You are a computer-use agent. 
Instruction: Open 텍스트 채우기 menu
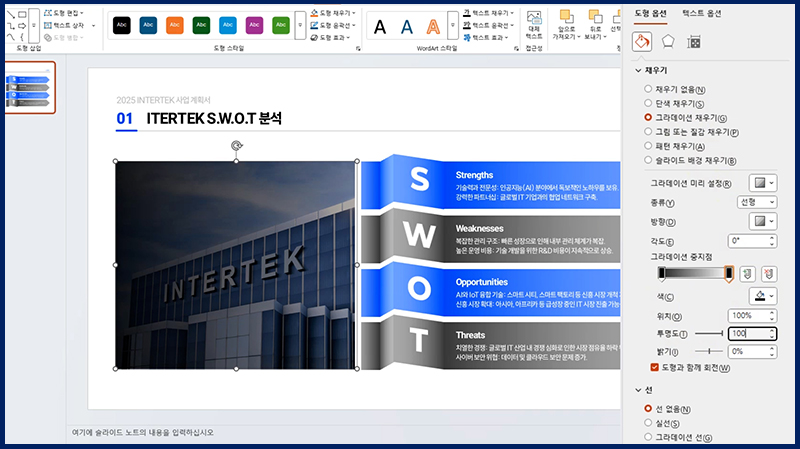(489, 13)
